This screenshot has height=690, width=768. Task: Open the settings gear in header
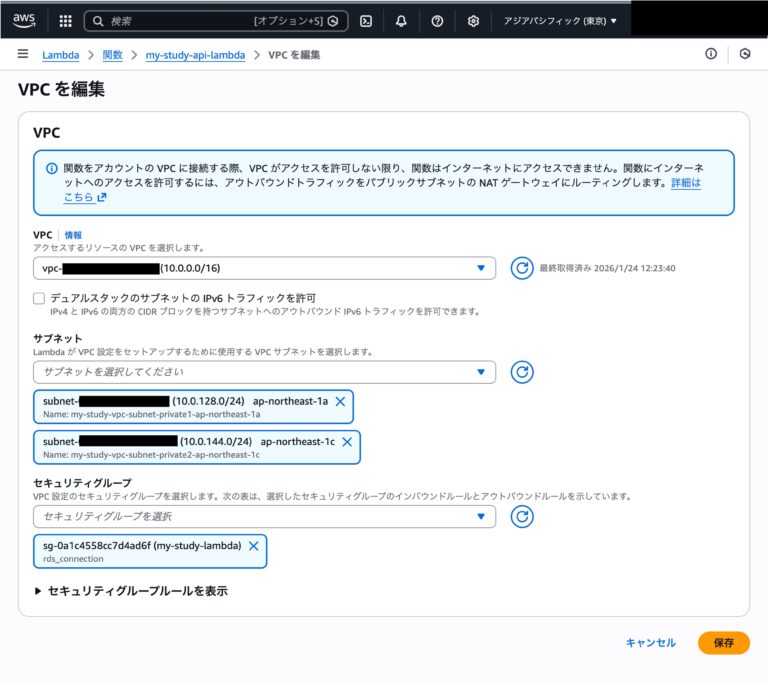(x=473, y=20)
